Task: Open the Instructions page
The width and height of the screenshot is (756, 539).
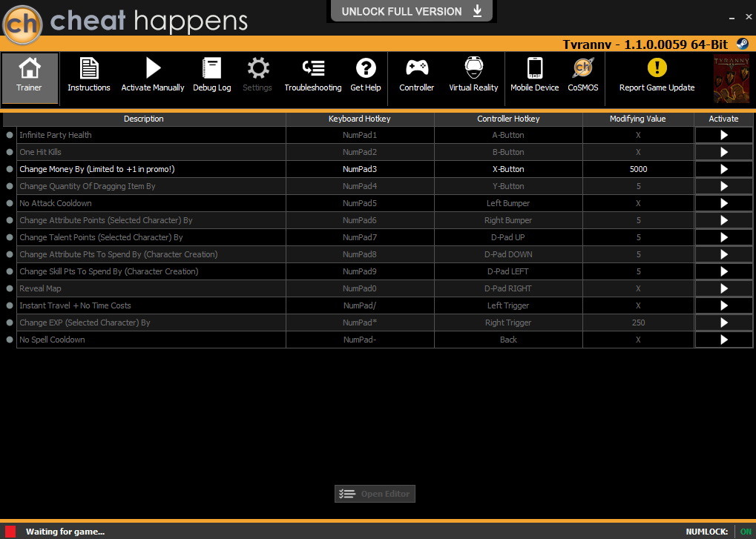Action: tap(89, 75)
